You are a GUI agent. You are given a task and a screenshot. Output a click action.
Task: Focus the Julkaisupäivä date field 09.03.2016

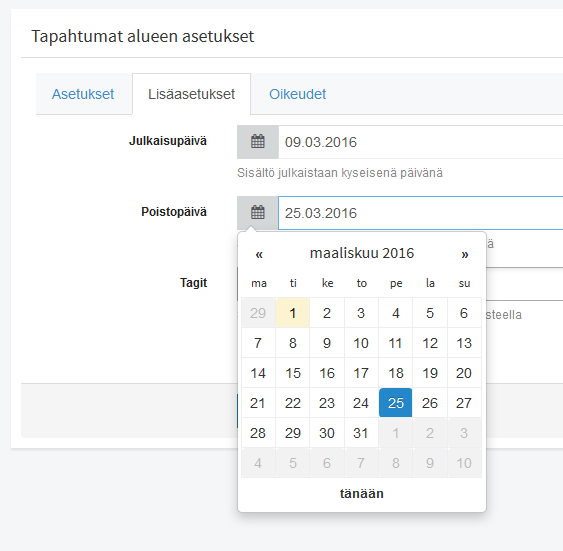point(420,142)
